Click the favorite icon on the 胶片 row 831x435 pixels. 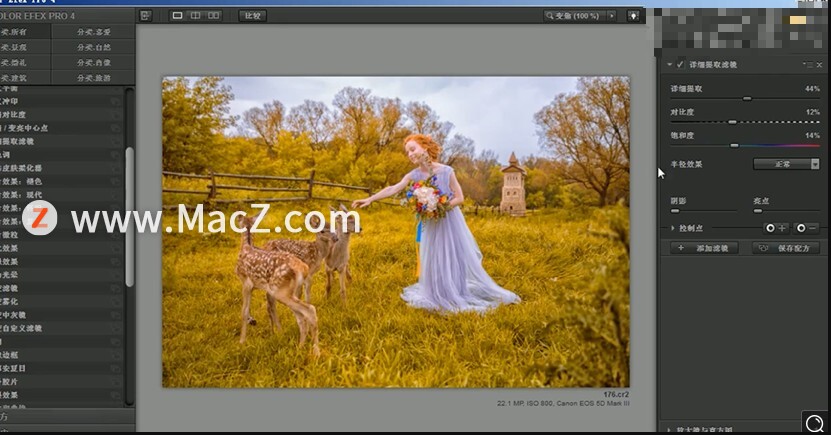click(x=116, y=381)
